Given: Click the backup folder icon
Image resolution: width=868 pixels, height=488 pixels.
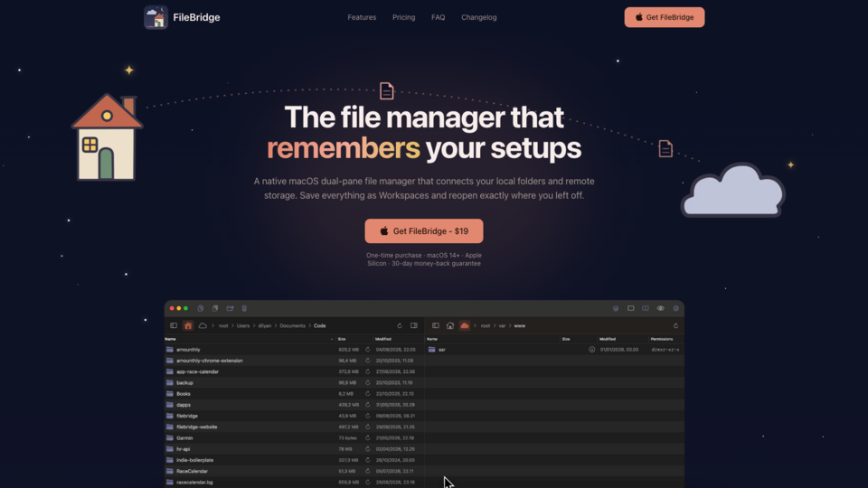Looking at the screenshot, I should 170,382.
